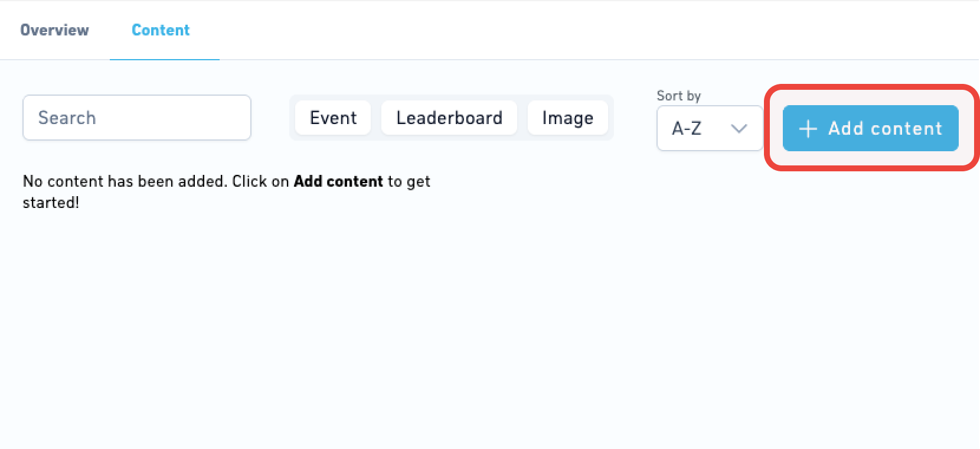This screenshot has width=980, height=449.
Task: Filter content by Event type
Action: click(333, 118)
